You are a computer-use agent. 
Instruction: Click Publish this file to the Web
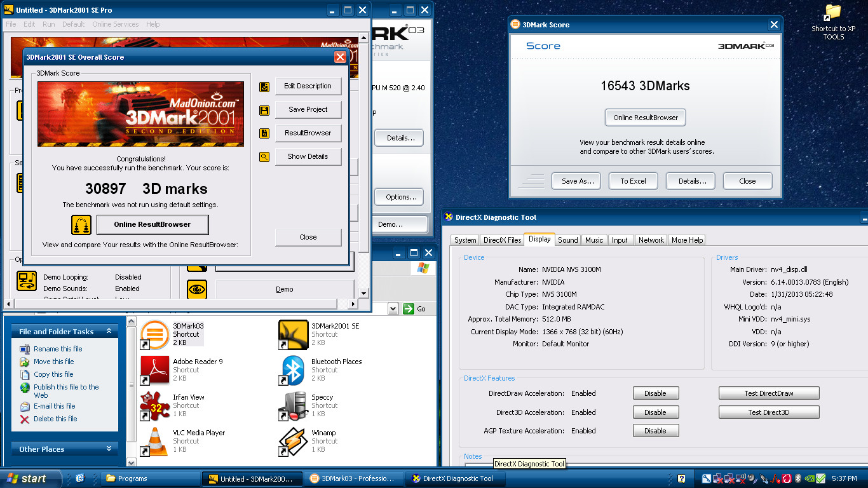pyautogui.click(x=66, y=391)
